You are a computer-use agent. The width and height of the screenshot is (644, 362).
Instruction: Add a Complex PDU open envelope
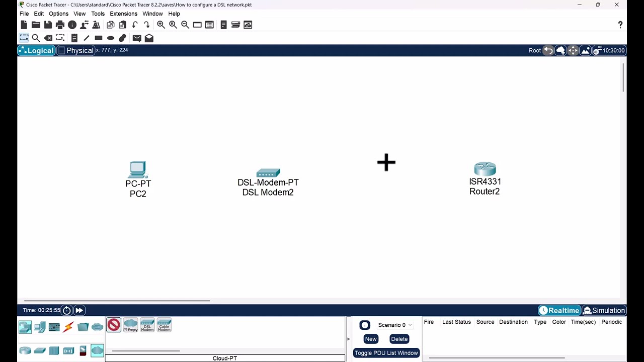pos(149,38)
